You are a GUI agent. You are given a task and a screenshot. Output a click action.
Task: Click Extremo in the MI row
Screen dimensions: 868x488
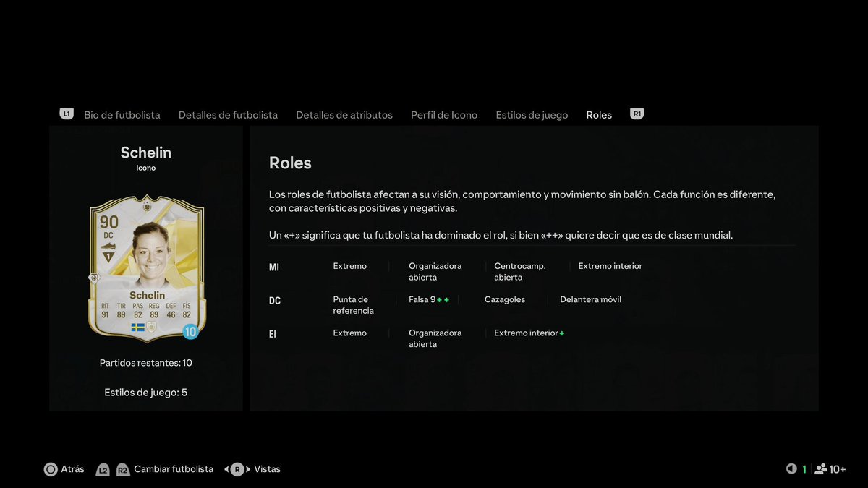point(349,266)
